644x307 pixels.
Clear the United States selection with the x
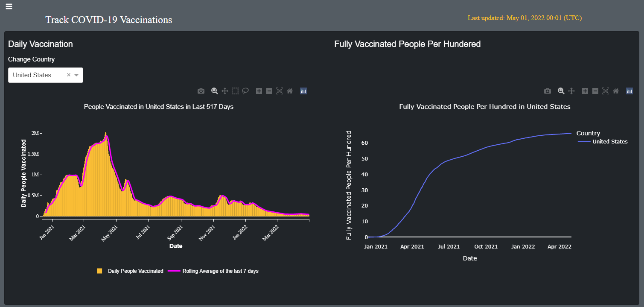pos(68,75)
